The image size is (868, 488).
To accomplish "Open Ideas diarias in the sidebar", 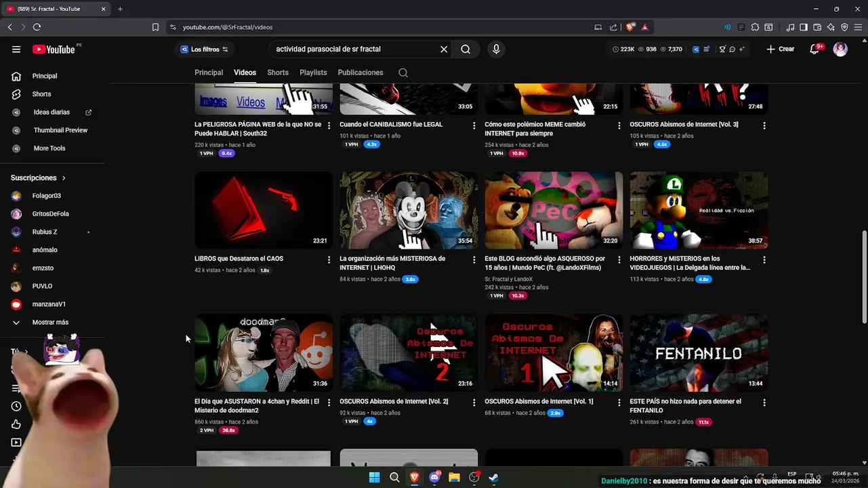I will point(51,113).
